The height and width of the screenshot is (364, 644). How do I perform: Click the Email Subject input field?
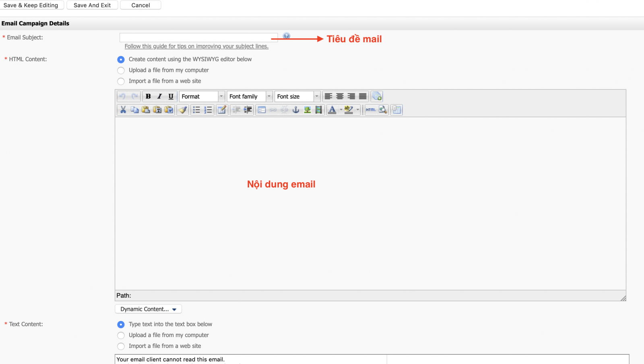coord(198,37)
